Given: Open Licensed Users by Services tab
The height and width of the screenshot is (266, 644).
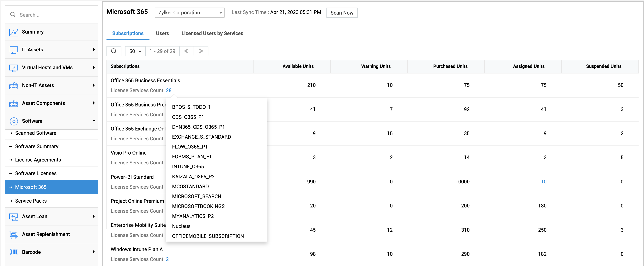Looking at the screenshot, I should 212,33.
